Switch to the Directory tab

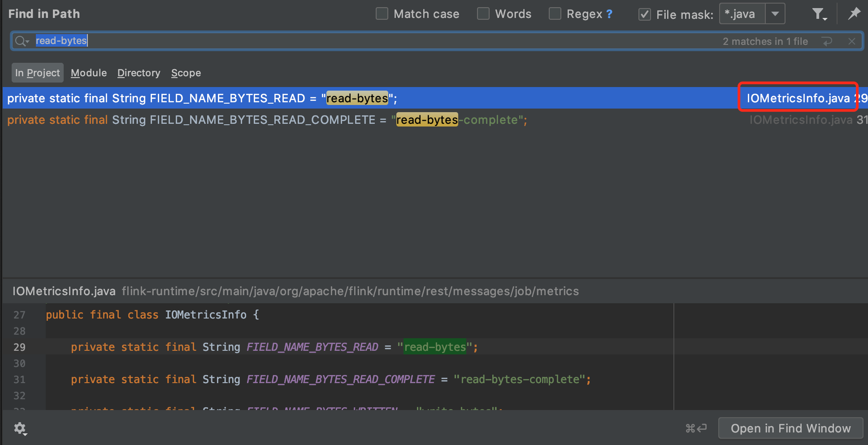pos(139,73)
